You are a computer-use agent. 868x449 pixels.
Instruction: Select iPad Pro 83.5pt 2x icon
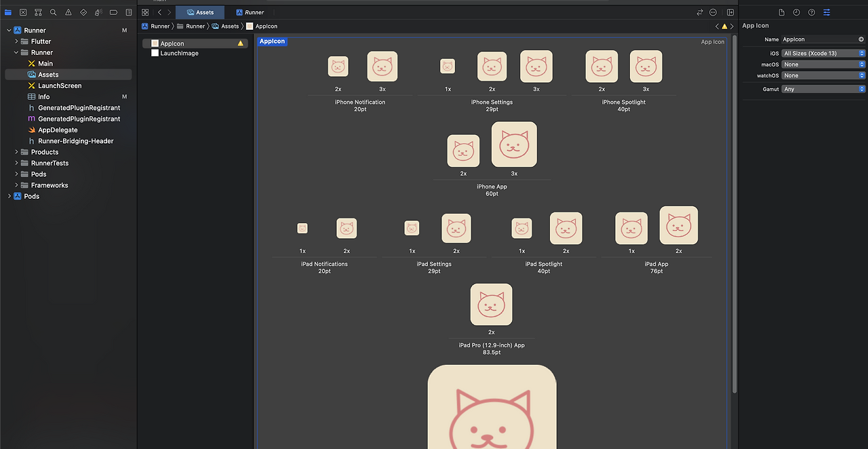point(492,305)
